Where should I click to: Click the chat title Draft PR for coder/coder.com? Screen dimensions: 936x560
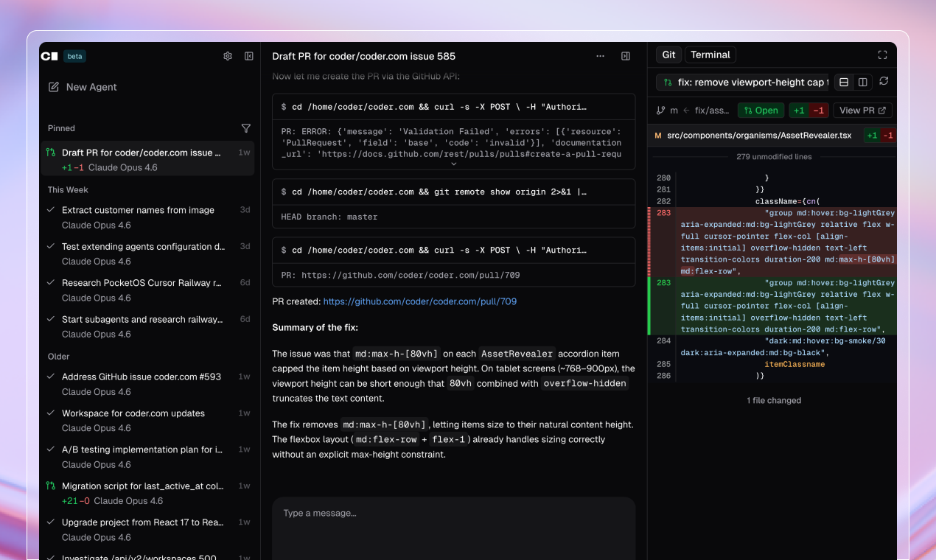[364, 56]
